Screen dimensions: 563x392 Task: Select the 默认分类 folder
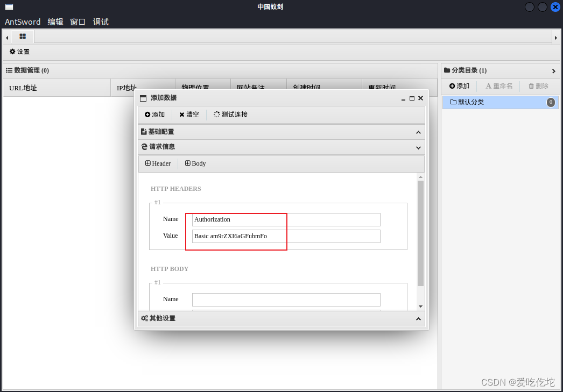[500, 102]
